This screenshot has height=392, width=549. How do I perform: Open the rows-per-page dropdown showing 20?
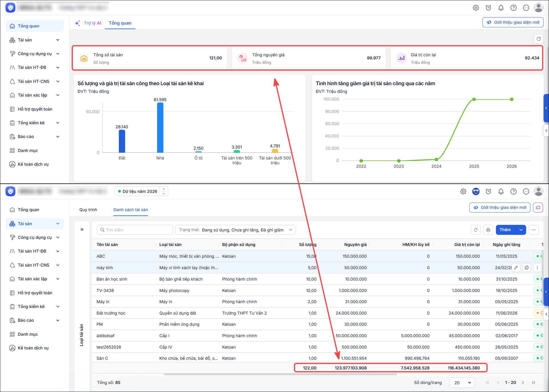462,383
